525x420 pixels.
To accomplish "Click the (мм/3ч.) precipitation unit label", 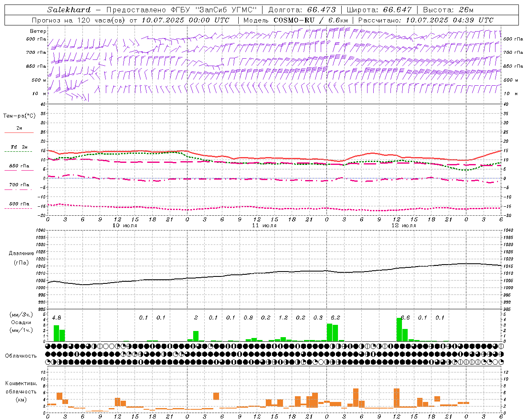I will click(21, 315).
